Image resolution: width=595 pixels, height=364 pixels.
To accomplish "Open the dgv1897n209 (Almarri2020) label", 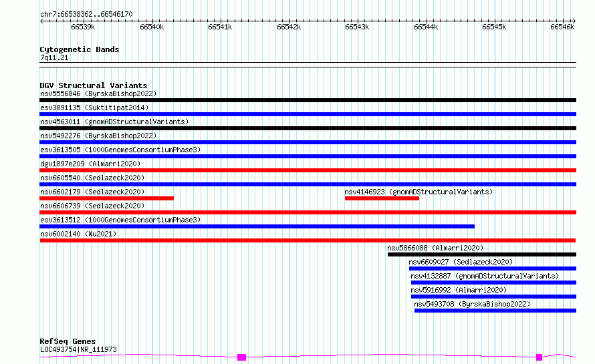I will [x=90, y=164].
